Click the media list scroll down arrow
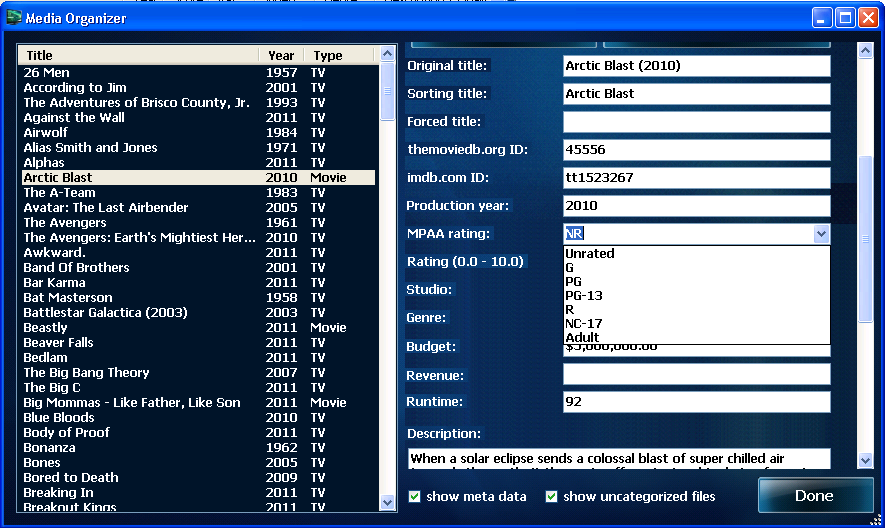This screenshot has width=885, height=528. (387, 502)
